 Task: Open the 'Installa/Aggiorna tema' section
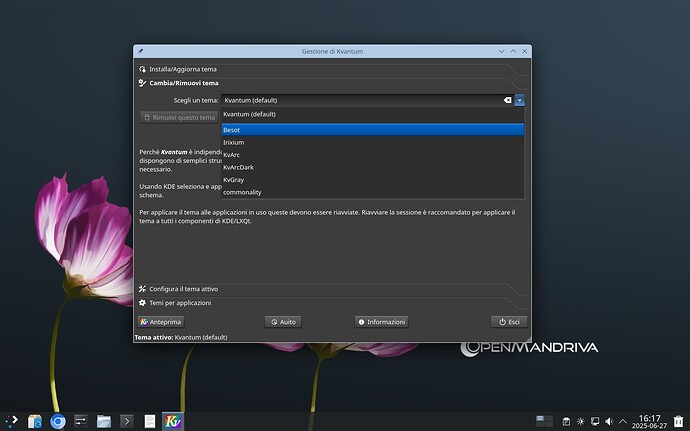332,69
